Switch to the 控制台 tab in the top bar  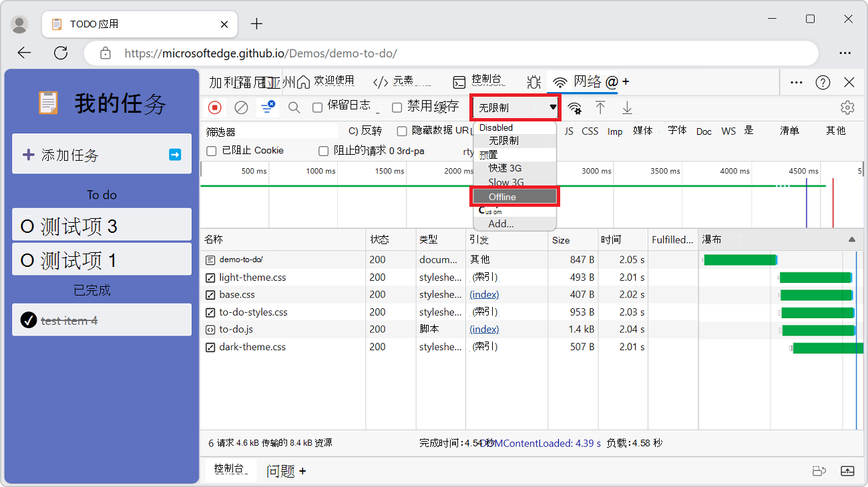[478, 81]
